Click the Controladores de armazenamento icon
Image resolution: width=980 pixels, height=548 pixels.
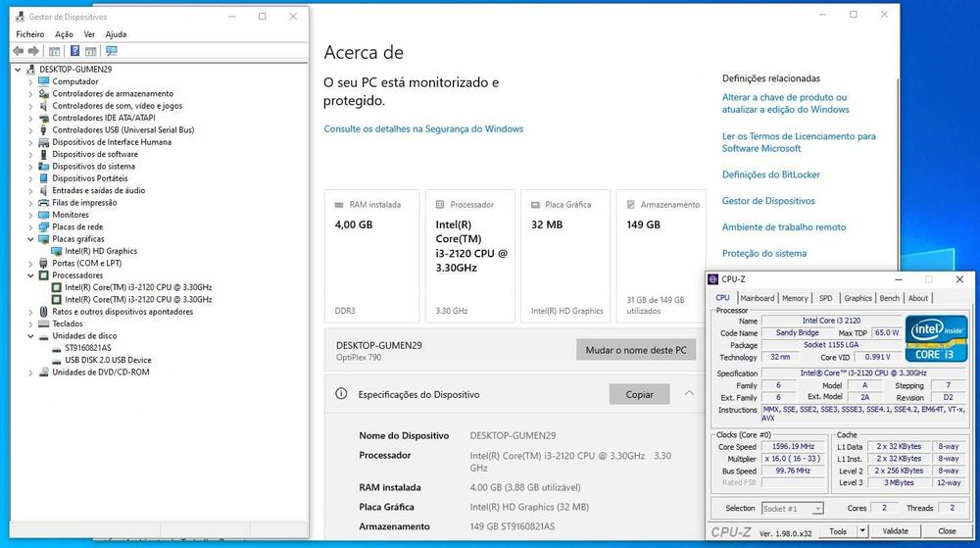click(44, 94)
